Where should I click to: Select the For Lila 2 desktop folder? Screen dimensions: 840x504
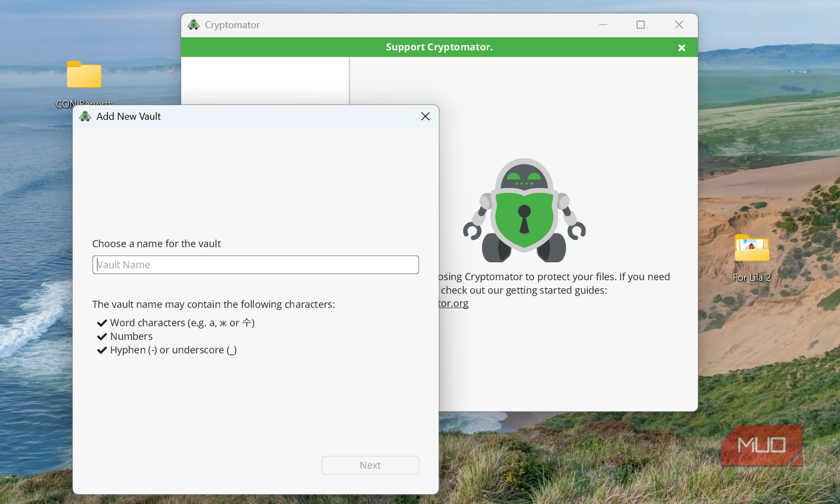coord(752,258)
